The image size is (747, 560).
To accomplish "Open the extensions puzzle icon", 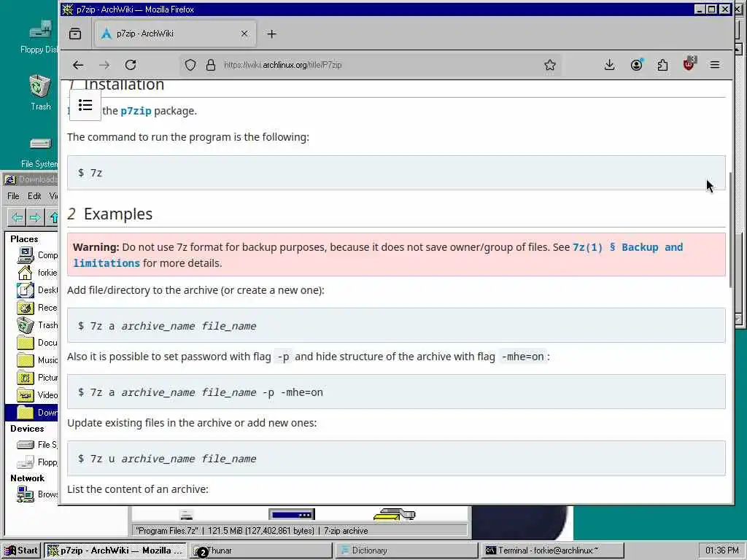I will coord(662,65).
